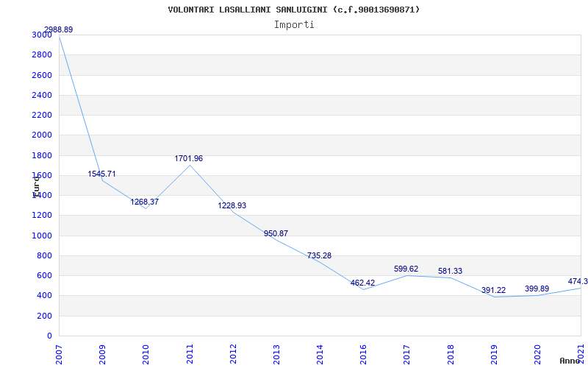Click the 2007 x-axis year label
The width and height of the screenshot is (588, 368).
[59, 354]
